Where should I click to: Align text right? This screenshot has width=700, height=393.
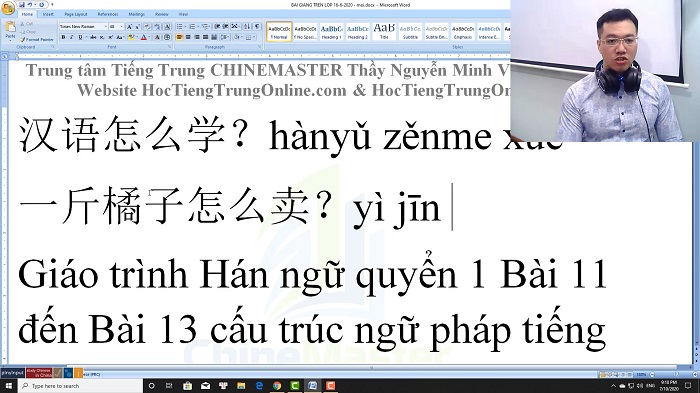[x=197, y=37]
